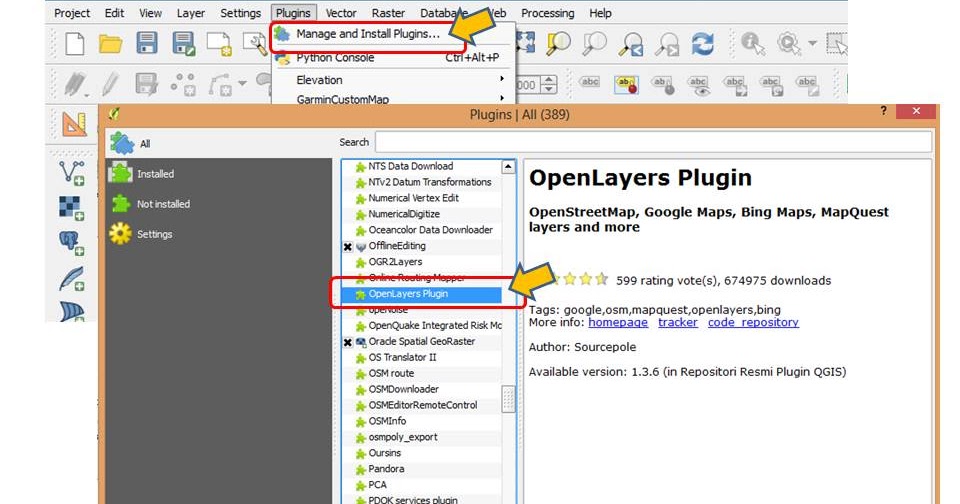Click the Current Edits pencils icon
Image resolution: width=960 pixels, height=504 pixels.
pyautogui.click(x=76, y=85)
